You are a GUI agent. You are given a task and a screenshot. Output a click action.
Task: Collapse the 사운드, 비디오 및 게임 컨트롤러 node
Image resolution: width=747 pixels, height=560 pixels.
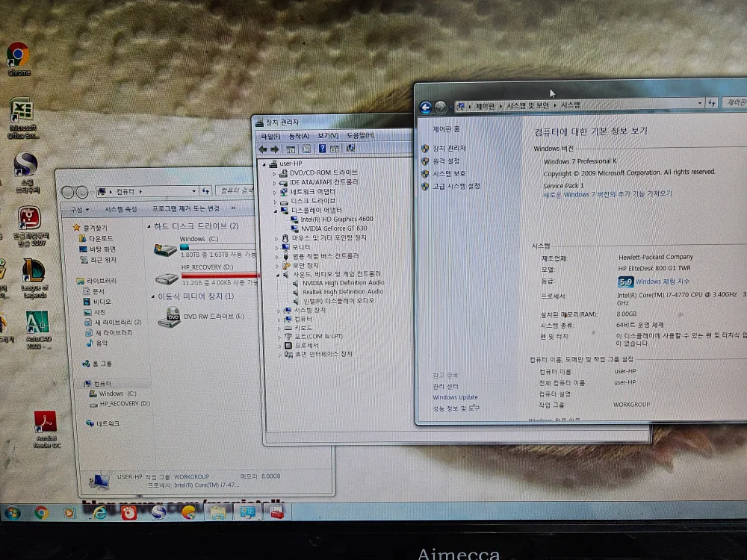277,275
